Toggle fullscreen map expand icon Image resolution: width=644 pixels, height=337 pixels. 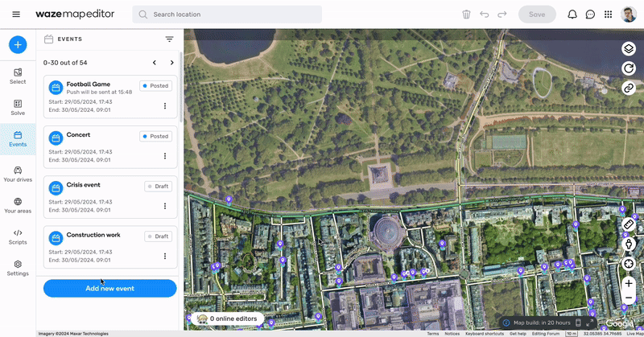[x=590, y=323]
